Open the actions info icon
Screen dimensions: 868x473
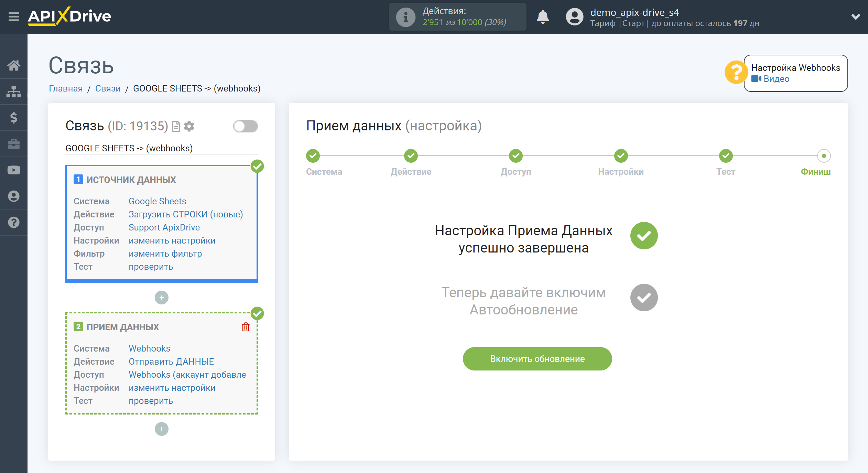[405, 17]
